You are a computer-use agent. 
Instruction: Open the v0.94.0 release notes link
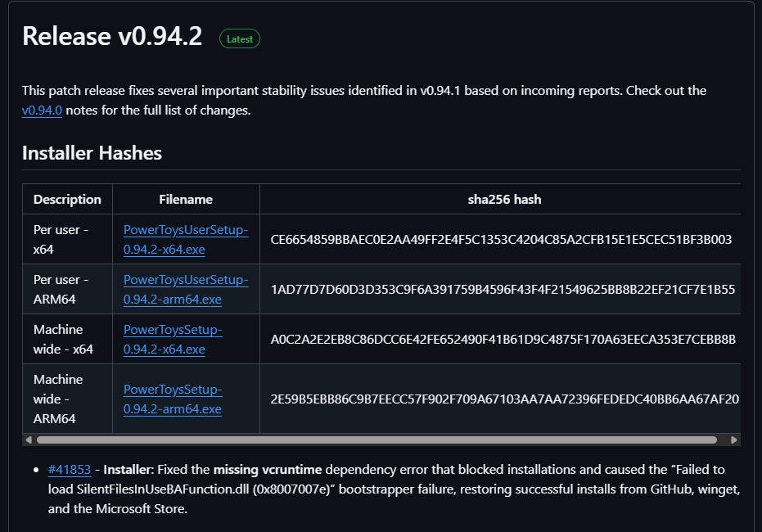point(42,110)
